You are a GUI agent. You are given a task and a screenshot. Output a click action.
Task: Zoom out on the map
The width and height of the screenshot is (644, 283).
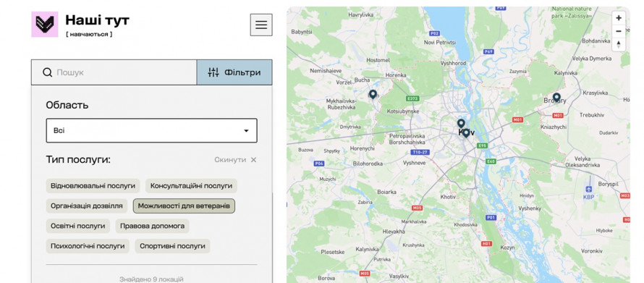[619, 31]
